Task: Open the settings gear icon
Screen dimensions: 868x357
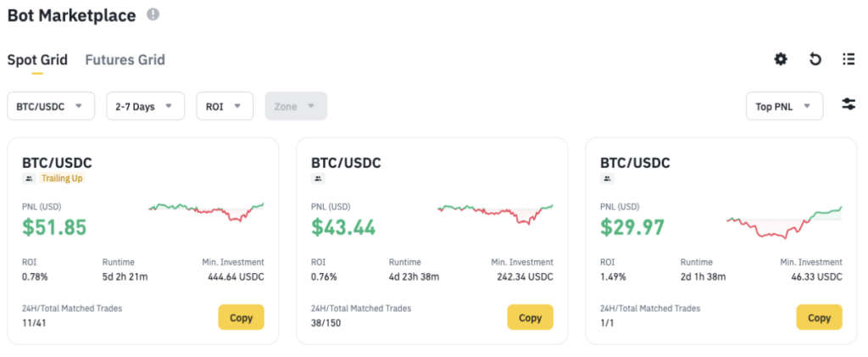Action: click(x=781, y=59)
